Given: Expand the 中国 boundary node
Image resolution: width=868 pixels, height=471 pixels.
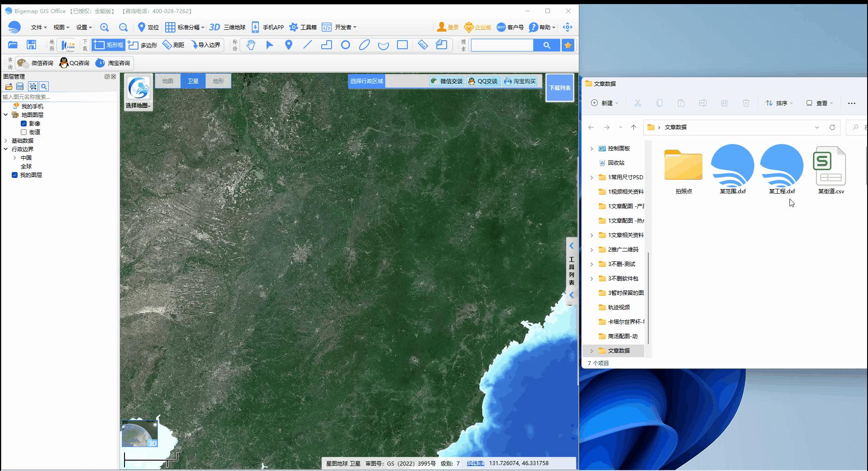Looking at the screenshot, I should [x=15, y=158].
